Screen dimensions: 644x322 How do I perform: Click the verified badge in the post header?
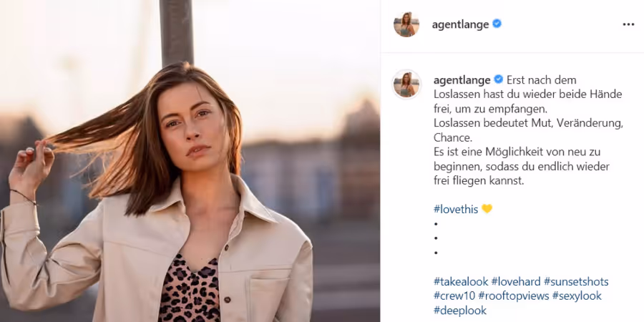coord(497,24)
